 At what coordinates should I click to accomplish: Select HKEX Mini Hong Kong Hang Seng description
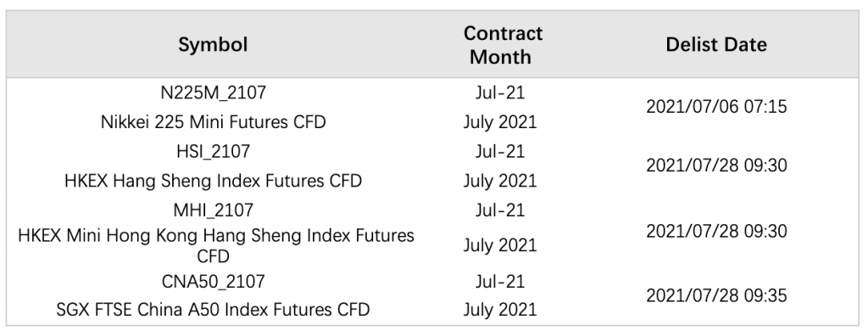click(216, 245)
